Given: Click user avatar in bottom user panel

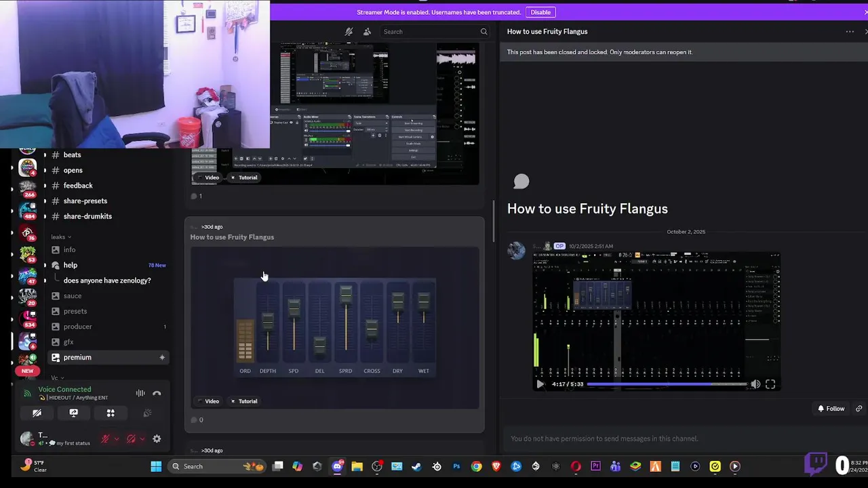Looking at the screenshot, I should pos(26,439).
